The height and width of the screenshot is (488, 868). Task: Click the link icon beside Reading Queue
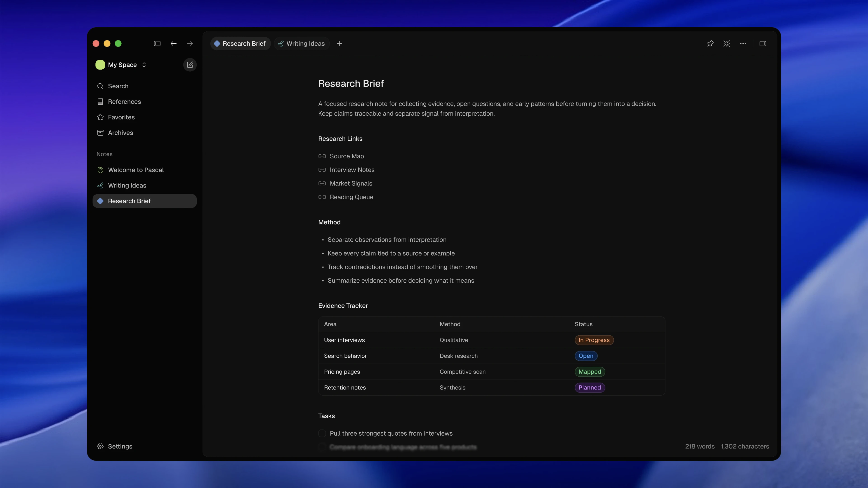pos(322,197)
